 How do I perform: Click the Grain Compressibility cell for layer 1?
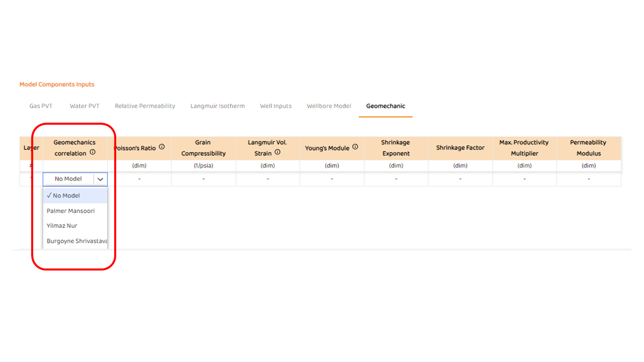[x=203, y=179]
